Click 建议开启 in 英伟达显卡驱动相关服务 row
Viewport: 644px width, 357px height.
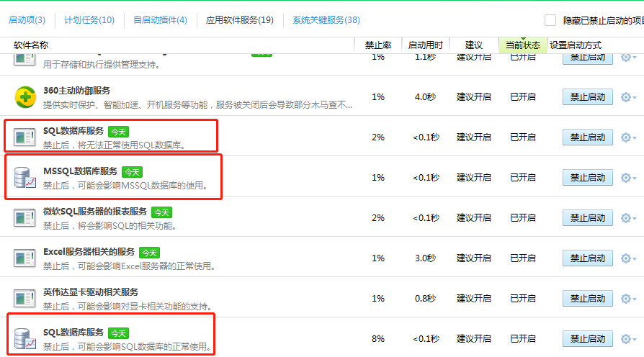[473, 298]
